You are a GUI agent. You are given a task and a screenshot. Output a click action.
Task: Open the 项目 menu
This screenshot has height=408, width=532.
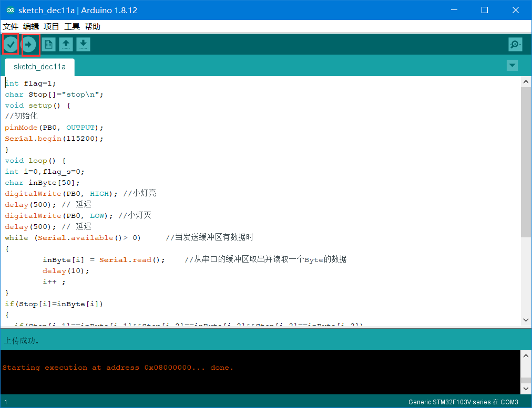click(51, 26)
